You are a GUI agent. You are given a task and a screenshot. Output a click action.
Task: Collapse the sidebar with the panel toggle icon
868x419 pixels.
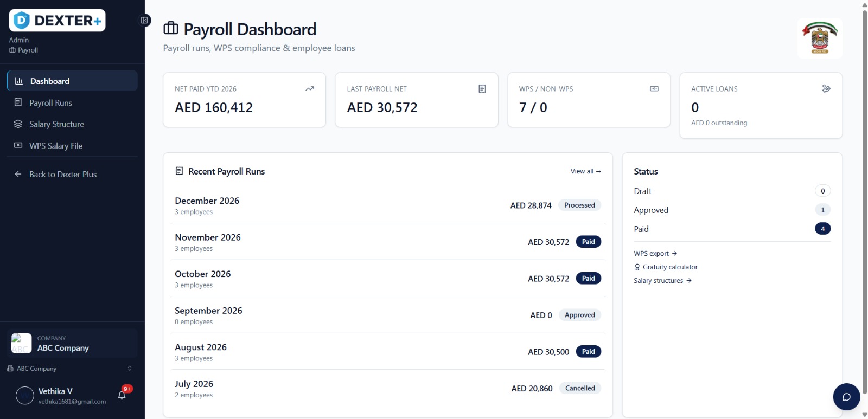tap(144, 21)
